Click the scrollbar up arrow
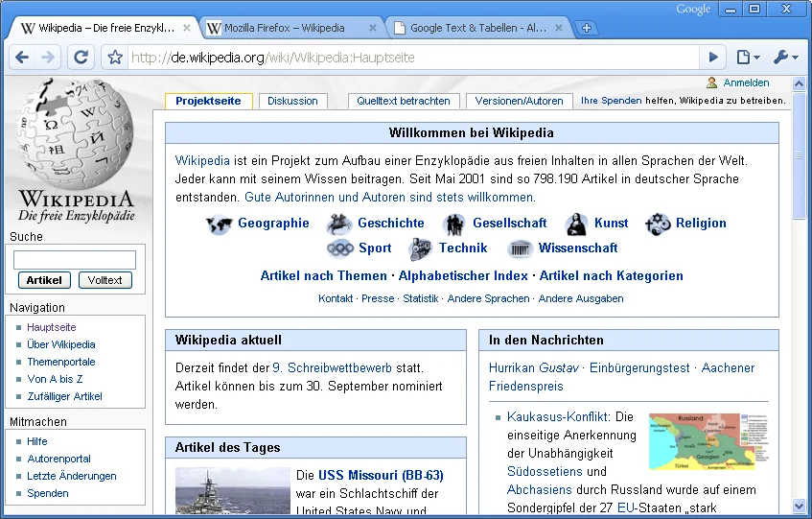The image size is (812, 519). pyautogui.click(x=799, y=83)
